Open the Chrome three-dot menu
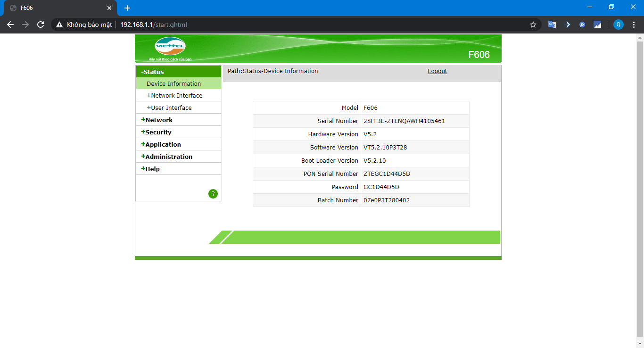Viewport: 644px width, 348px height. coord(634,25)
